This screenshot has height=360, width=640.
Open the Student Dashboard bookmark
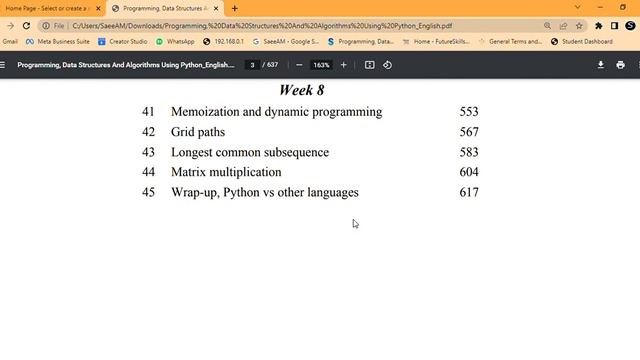(x=582, y=41)
